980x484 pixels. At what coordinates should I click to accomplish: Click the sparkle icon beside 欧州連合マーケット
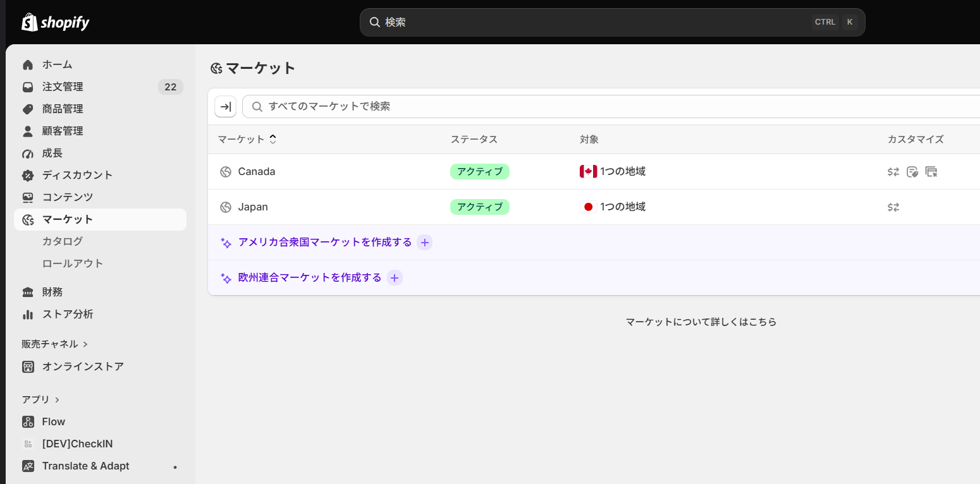tap(226, 278)
